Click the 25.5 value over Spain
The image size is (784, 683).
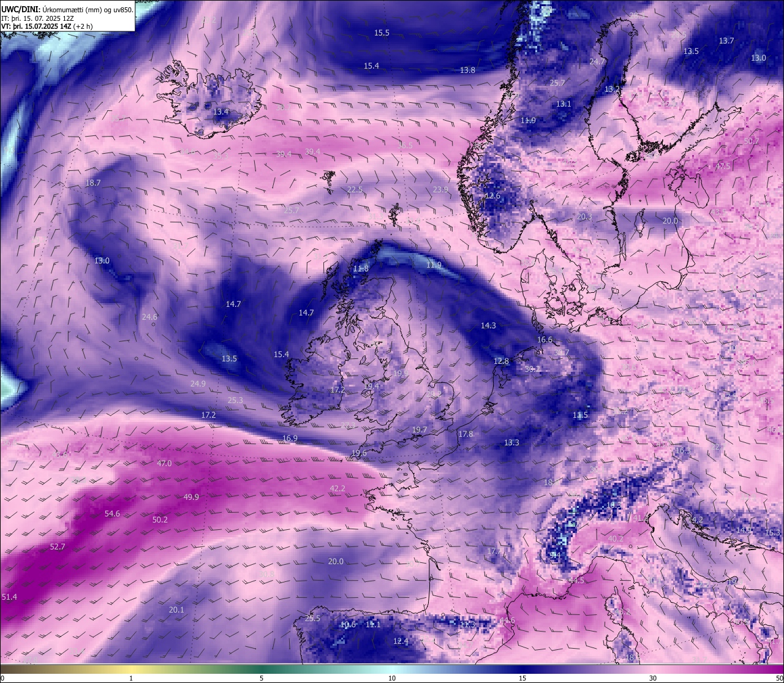[312, 619]
